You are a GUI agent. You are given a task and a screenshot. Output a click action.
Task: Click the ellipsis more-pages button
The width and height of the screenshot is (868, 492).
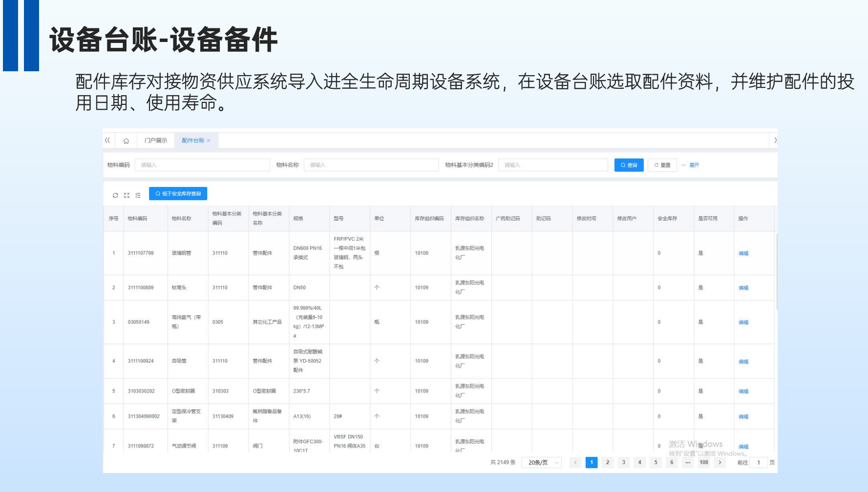coord(688,462)
